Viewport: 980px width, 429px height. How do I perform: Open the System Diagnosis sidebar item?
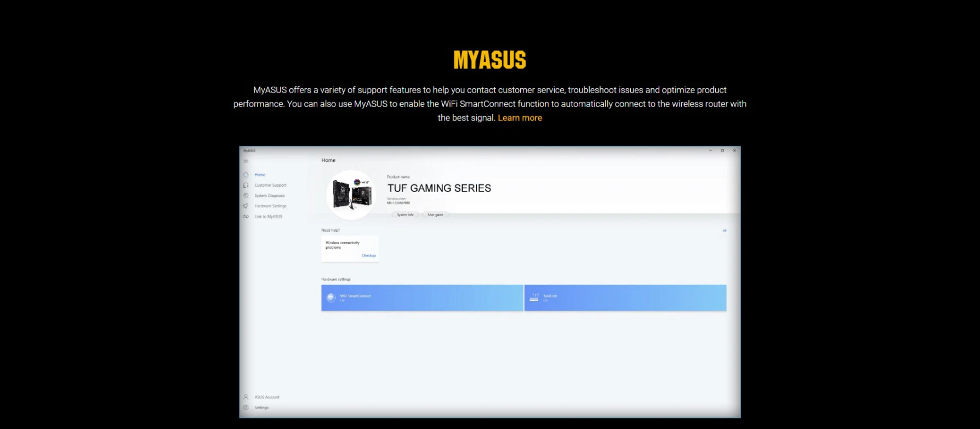tap(264, 196)
